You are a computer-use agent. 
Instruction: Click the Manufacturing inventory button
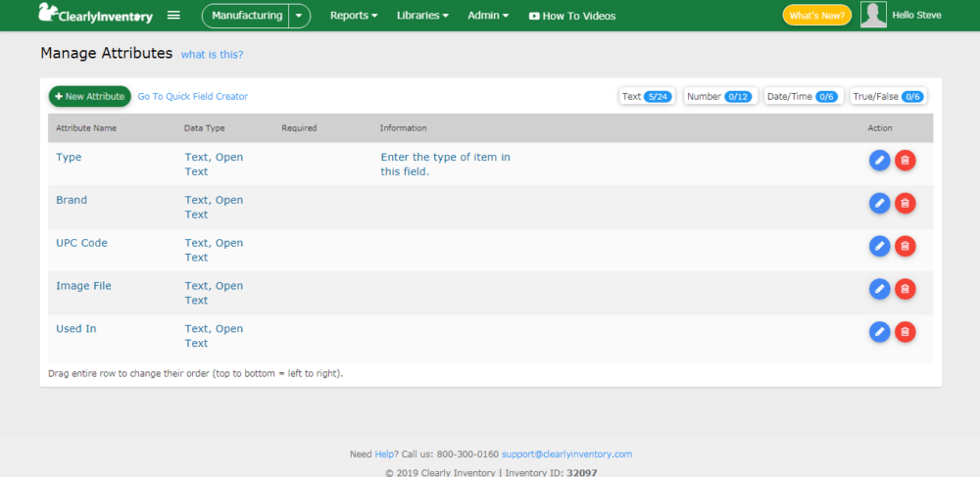pos(246,16)
